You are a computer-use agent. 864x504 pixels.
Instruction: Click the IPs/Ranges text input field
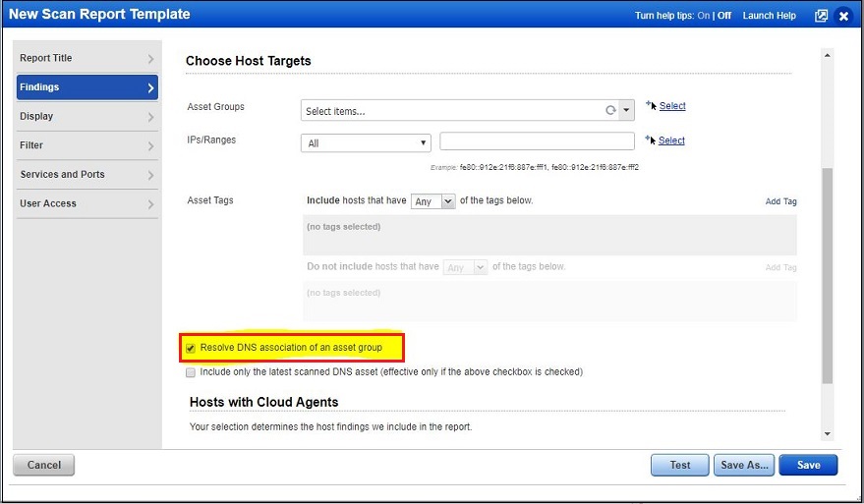click(x=537, y=141)
